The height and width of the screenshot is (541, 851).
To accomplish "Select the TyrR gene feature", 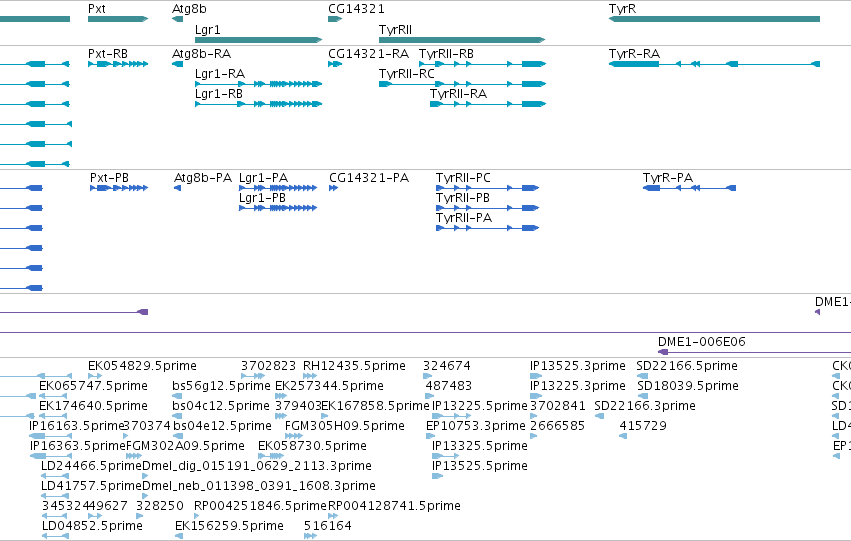I will pyautogui.click(x=714, y=19).
